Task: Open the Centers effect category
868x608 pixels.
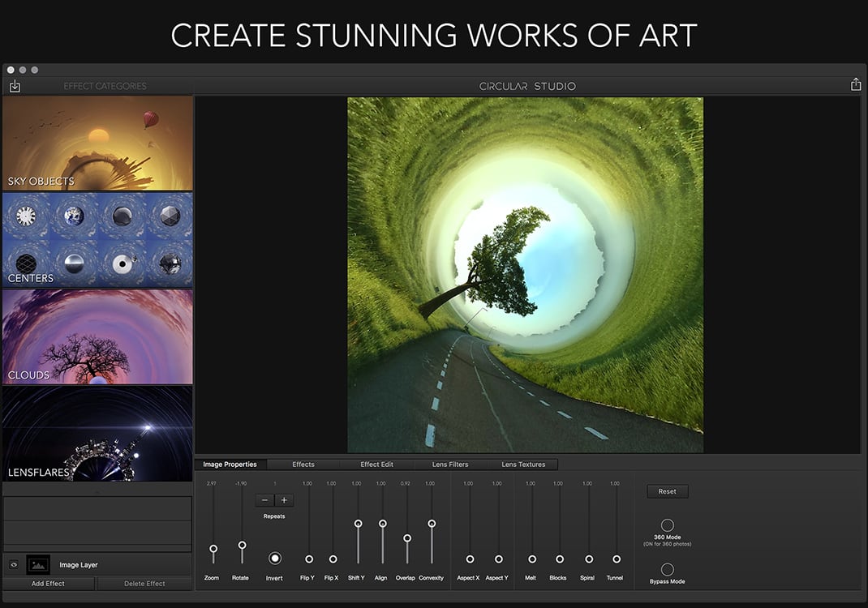Action: click(97, 239)
